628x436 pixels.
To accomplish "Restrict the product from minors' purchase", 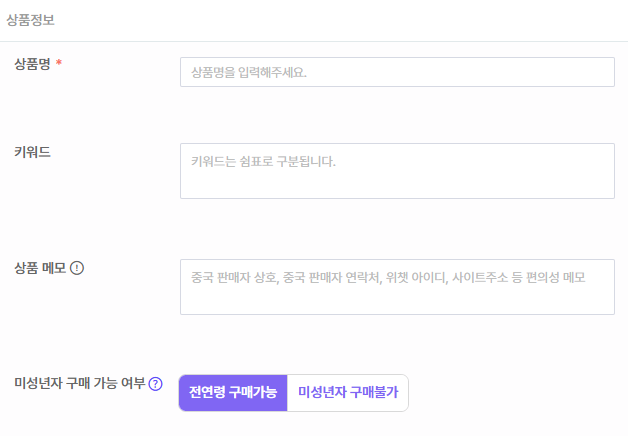I will [x=347, y=392].
